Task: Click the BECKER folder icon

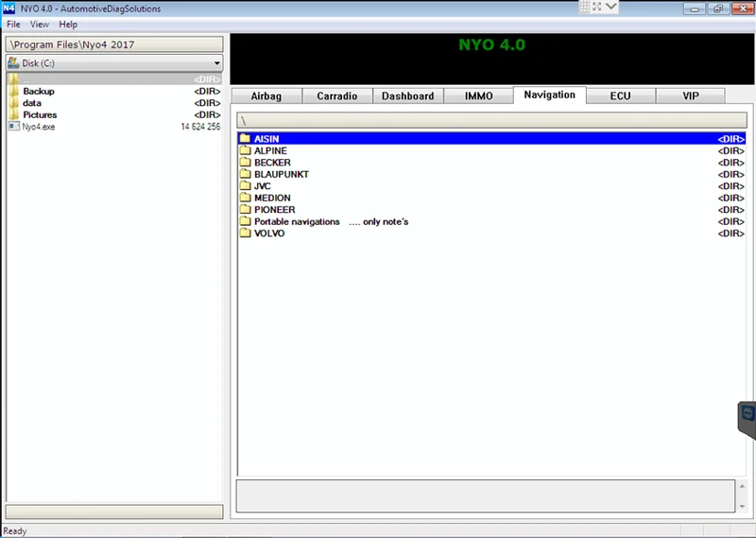Action: click(246, 162)
